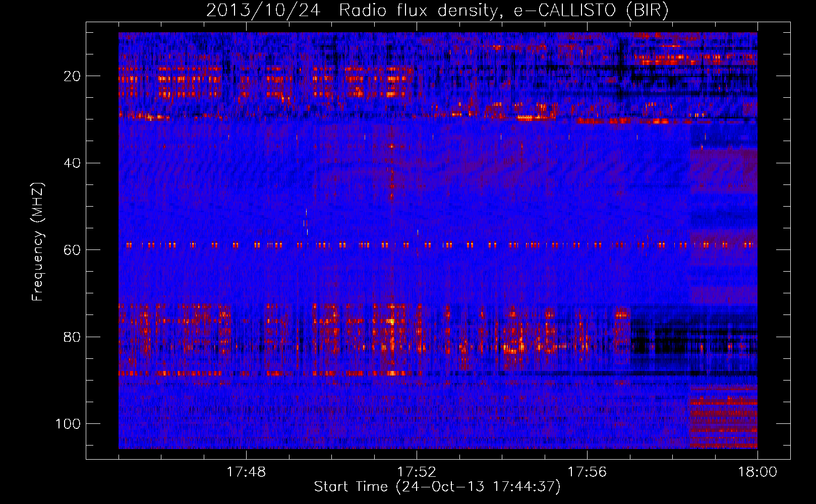Select the 17:52 time tick label
The width and height of the screenshot is (816, 504).
coord(417,472)
